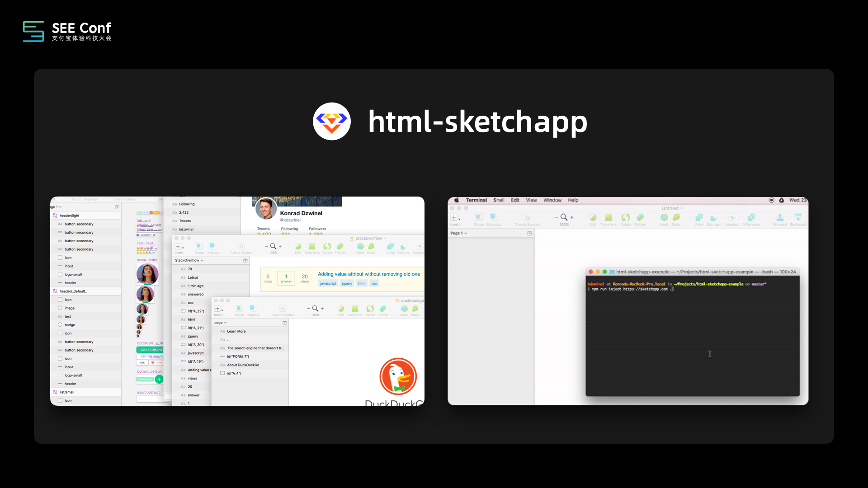This screenshot has height=488, width=868.
Task: Select the 'About DuckDuckGo' layer in list
Action: (x=243, y=365)
